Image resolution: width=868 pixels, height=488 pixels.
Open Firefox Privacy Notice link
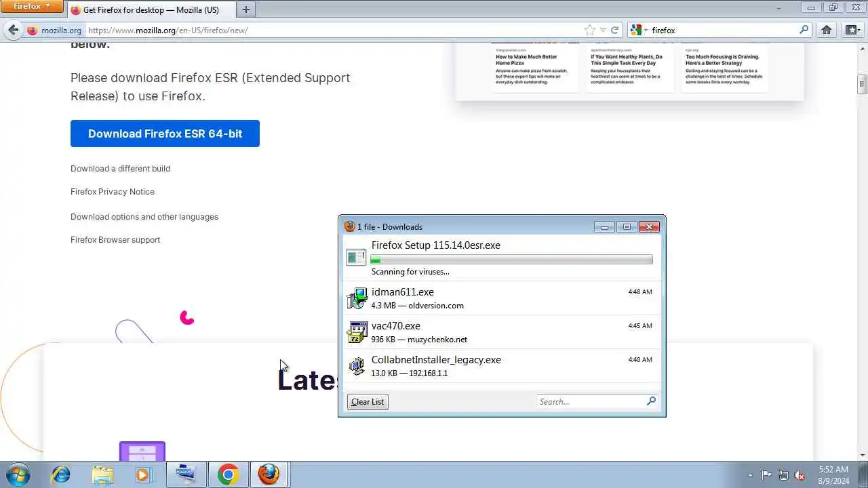tap(113, 191)
